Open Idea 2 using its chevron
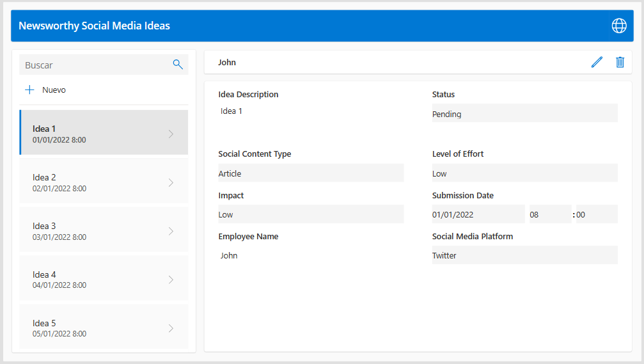The height and width of the screenshot is (364, 644). 171,182
